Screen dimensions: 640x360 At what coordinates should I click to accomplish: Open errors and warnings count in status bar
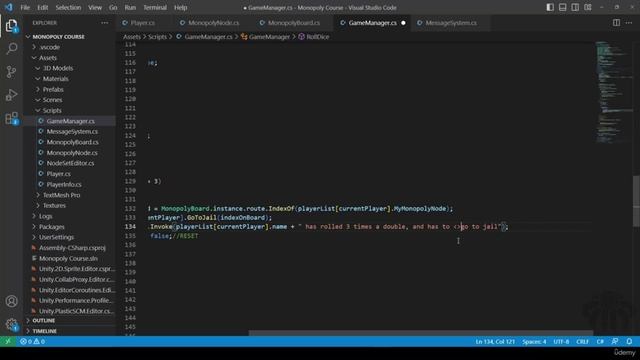[33, 341]
